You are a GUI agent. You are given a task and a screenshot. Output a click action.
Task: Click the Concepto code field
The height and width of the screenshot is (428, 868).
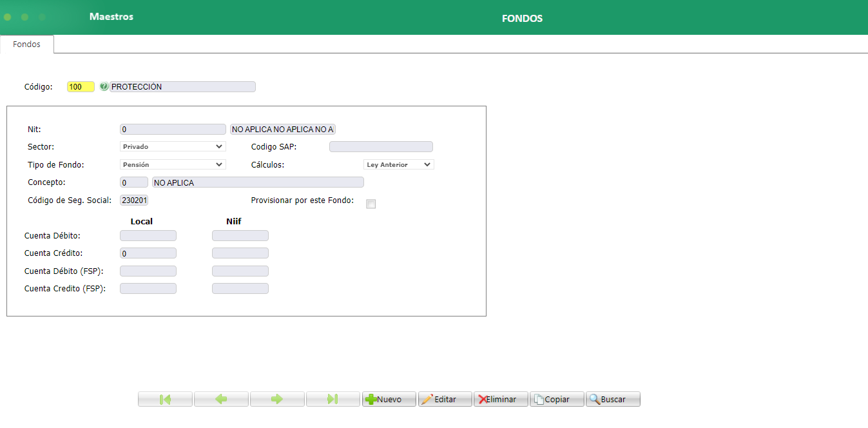tap(134, 182)
